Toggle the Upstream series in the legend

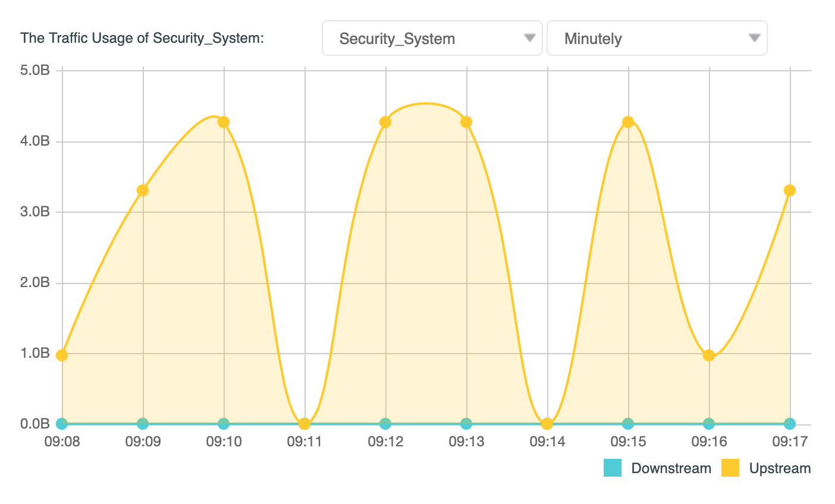coord(780,468)
